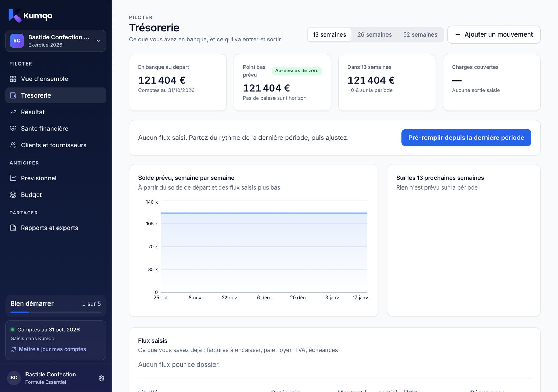The height and width of the screenshot is (392, 558).
Task: Click 'Pas de baisse sur l'horizon' text
Action: pos(275,98)
